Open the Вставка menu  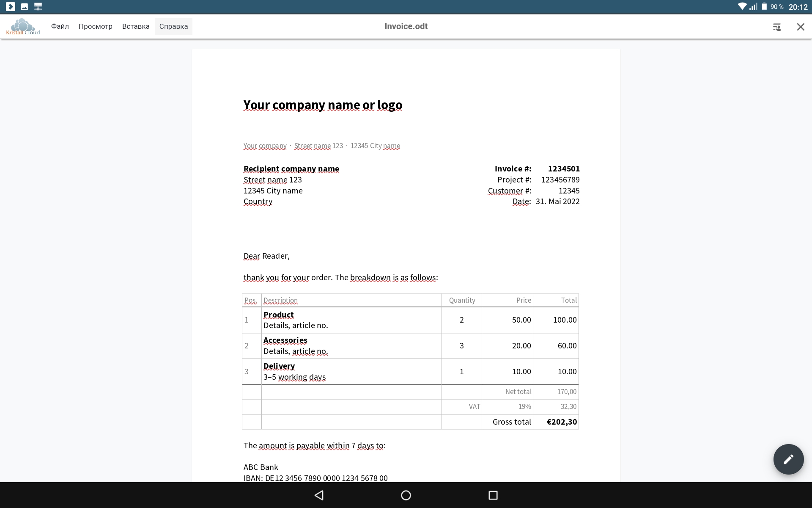136,26
